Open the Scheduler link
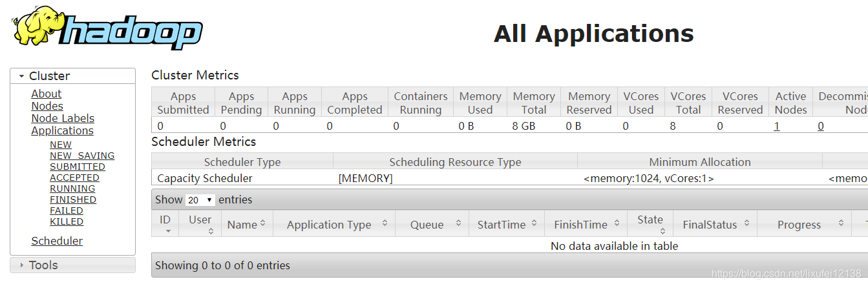This screenshot has width=868, height=286. tap(57, 241)
